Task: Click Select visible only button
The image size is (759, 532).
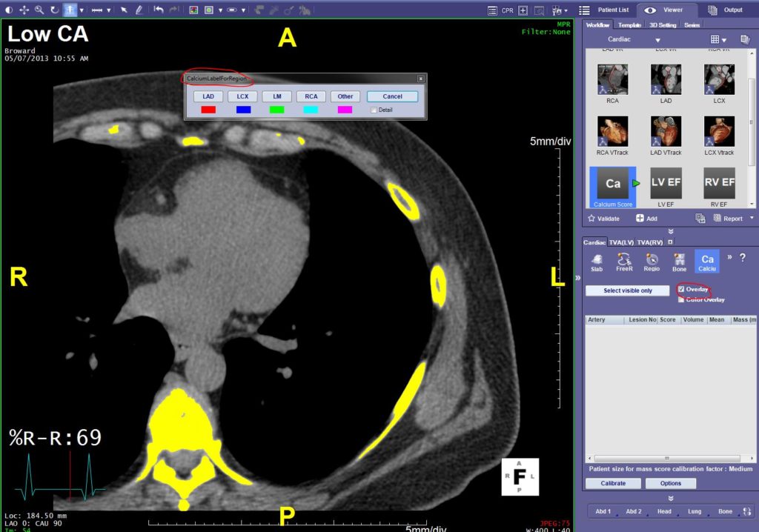Action: [x=628, y=290]
